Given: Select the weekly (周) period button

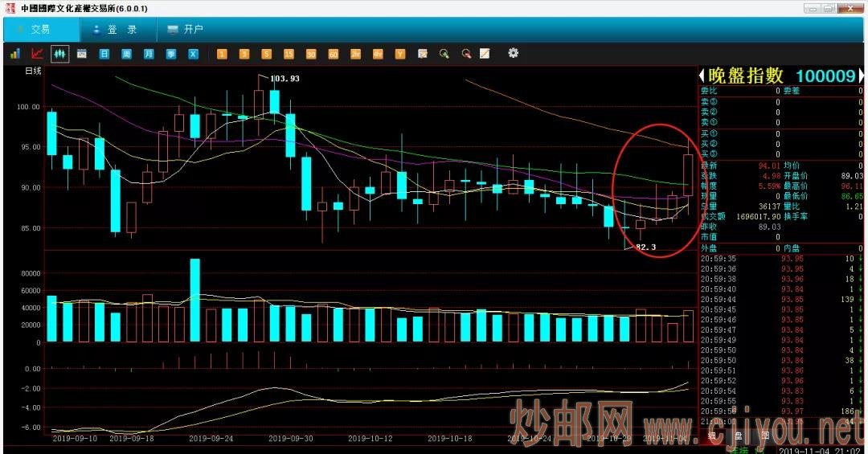Looking at the screenshot, I should click(126, 54).
